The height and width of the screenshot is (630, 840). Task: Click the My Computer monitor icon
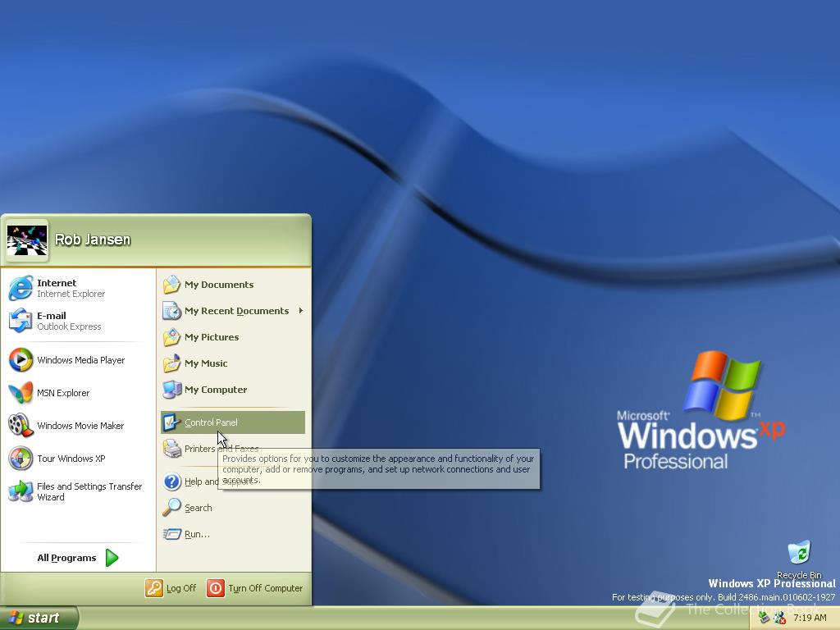pos(172,390)
